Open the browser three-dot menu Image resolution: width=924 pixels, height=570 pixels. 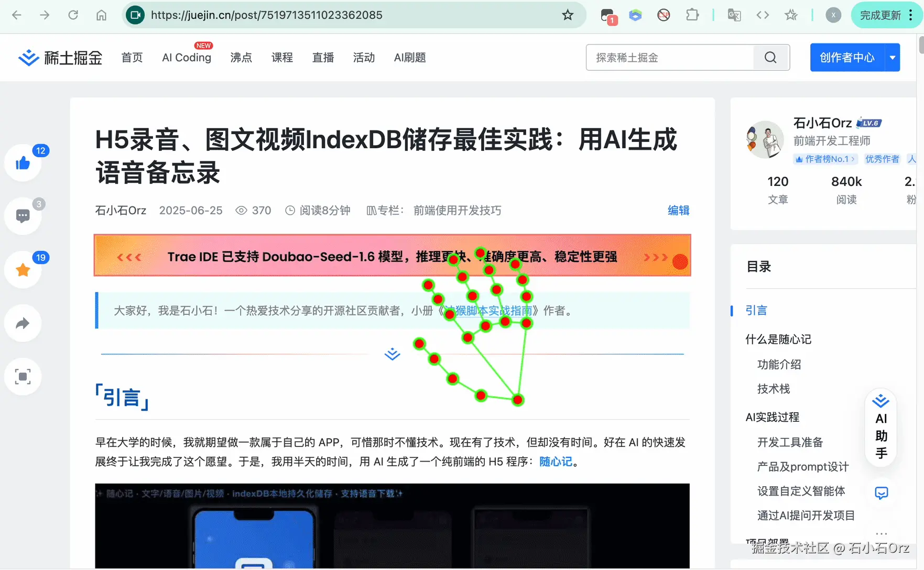click(x=911, y=15)
